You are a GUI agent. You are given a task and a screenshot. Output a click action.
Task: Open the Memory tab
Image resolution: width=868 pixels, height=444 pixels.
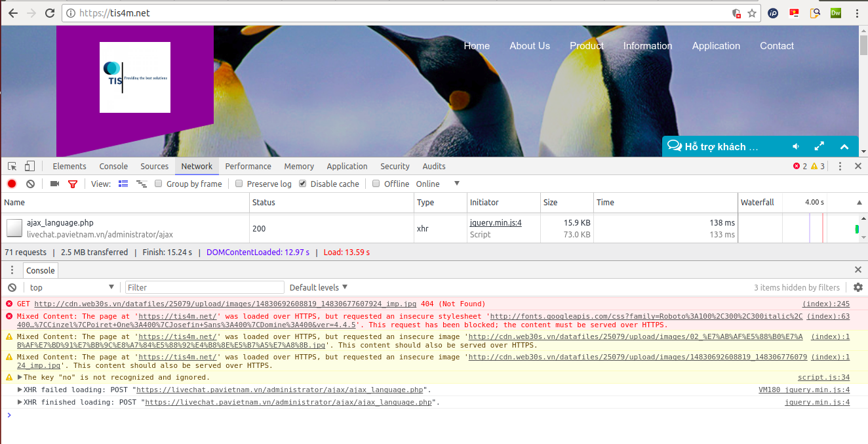(299, 167)
